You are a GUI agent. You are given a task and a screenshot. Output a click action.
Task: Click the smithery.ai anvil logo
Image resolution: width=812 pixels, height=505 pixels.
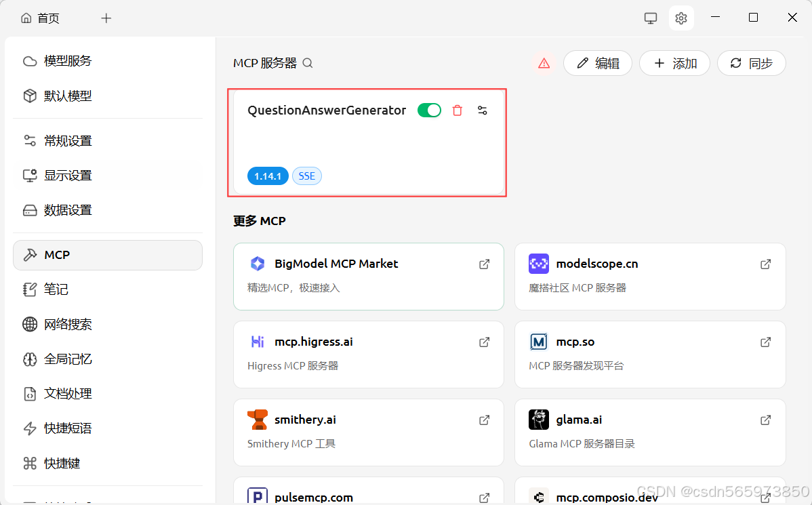(258, 420)
